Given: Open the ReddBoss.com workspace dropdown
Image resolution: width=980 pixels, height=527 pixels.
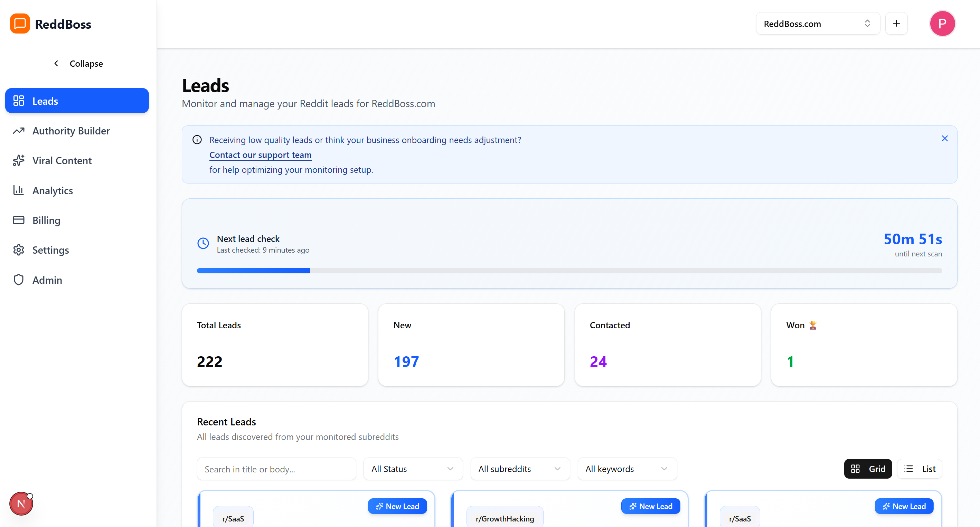Looking at the screenshot, I should pos(817,23).
